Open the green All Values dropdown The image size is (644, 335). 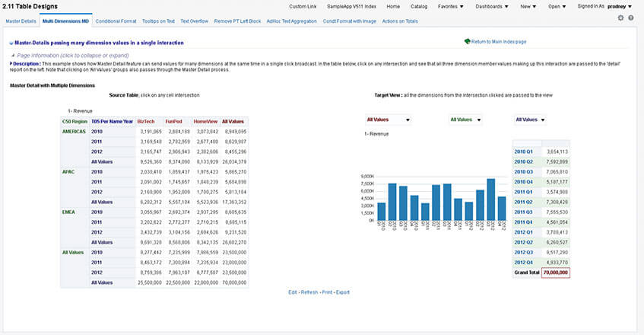pyautogui.click(x=466, y=120)
